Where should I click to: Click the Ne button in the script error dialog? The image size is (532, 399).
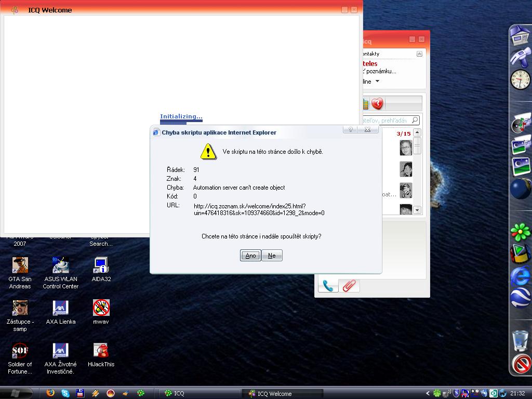click(272, 256)
